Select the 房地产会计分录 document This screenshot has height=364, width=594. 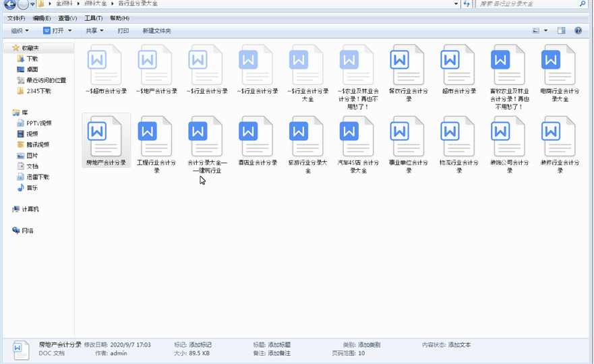[x=106, y=141]
